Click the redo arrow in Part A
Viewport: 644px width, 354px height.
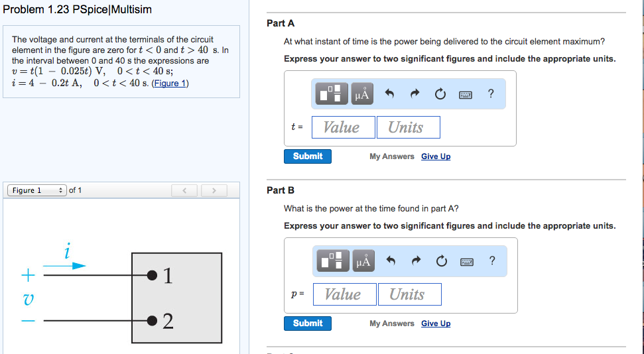pos(415,94)
